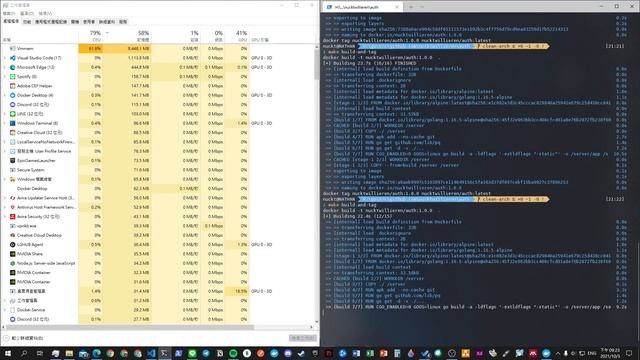640x360 pixels.
Task: Sort by the 41% GPU column header
Action: [x=237, y=36]
